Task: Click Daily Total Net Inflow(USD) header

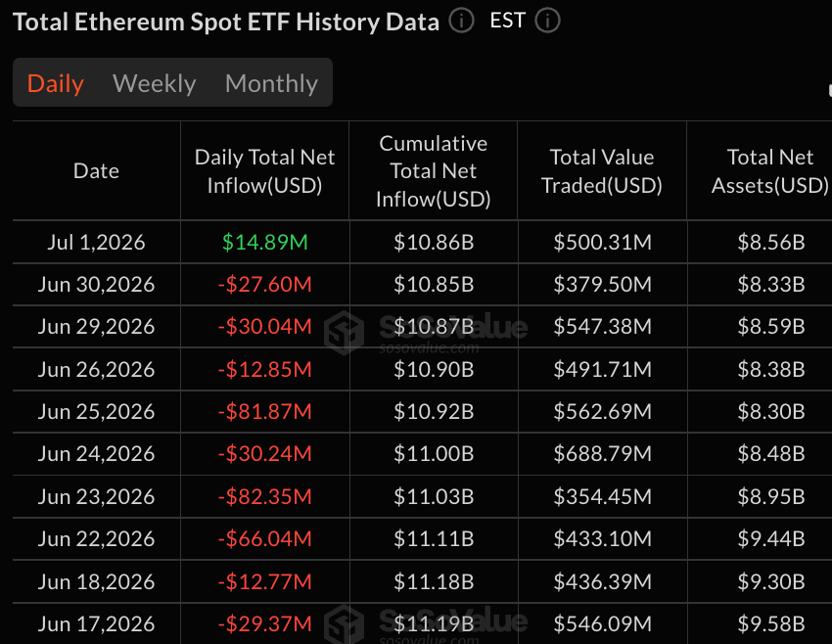Action: pyautogui.click(x=265, y=171)
